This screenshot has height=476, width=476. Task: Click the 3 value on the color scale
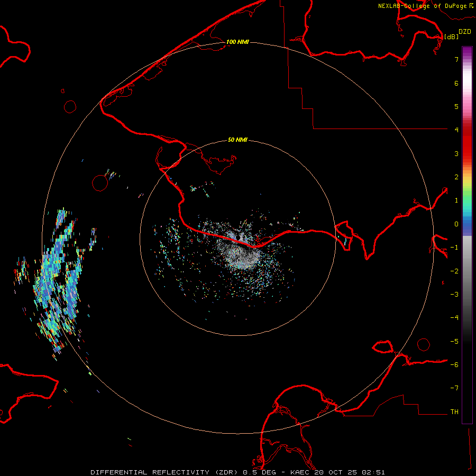pos(456,153)
